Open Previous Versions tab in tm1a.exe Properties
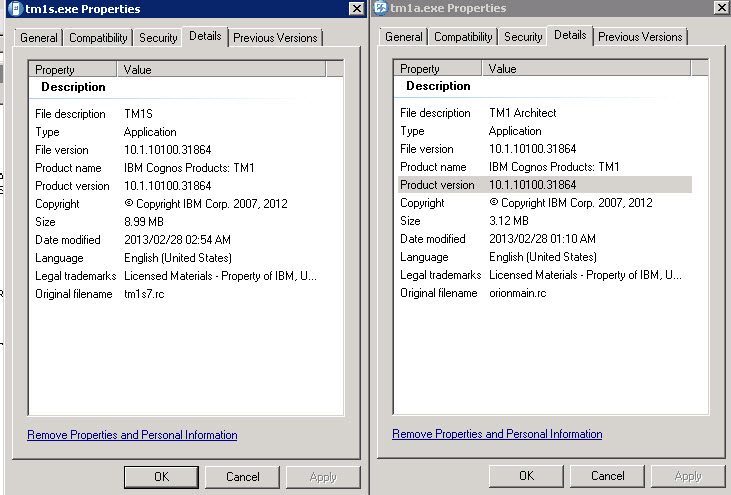 [640, 37]
